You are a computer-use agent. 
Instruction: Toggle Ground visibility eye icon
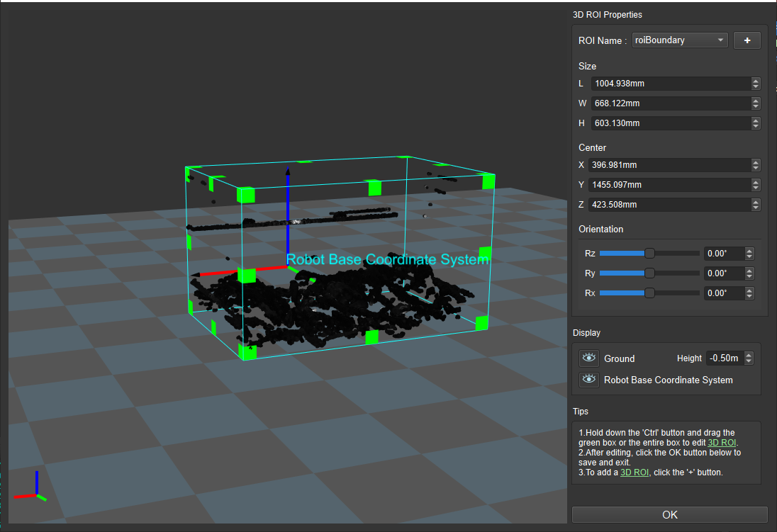point(588,358)
